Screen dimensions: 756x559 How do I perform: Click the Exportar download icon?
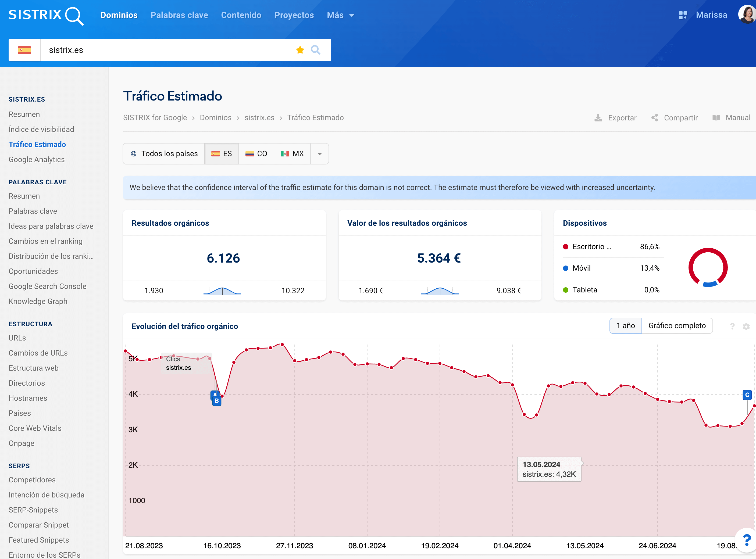tap(598, 118)
